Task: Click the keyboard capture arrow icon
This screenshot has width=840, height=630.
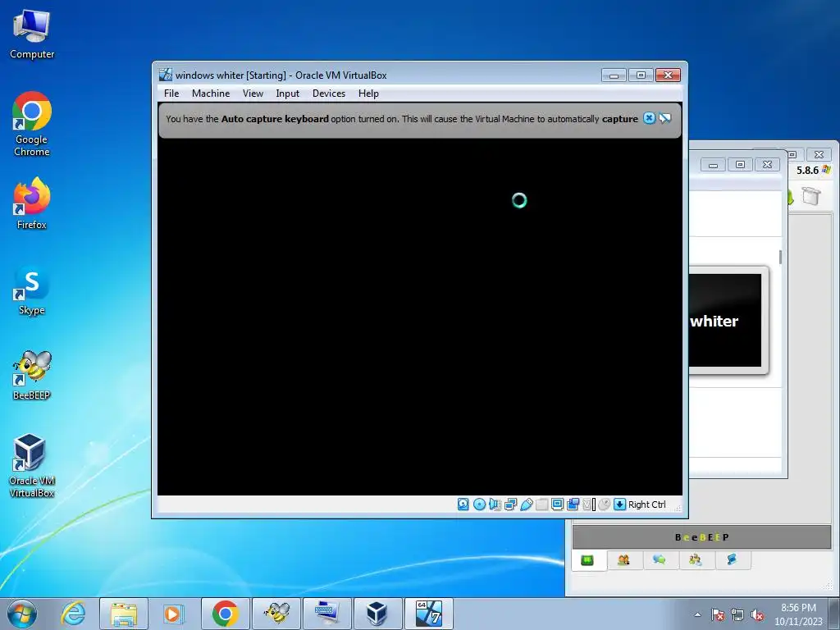Action: point(620,504)
